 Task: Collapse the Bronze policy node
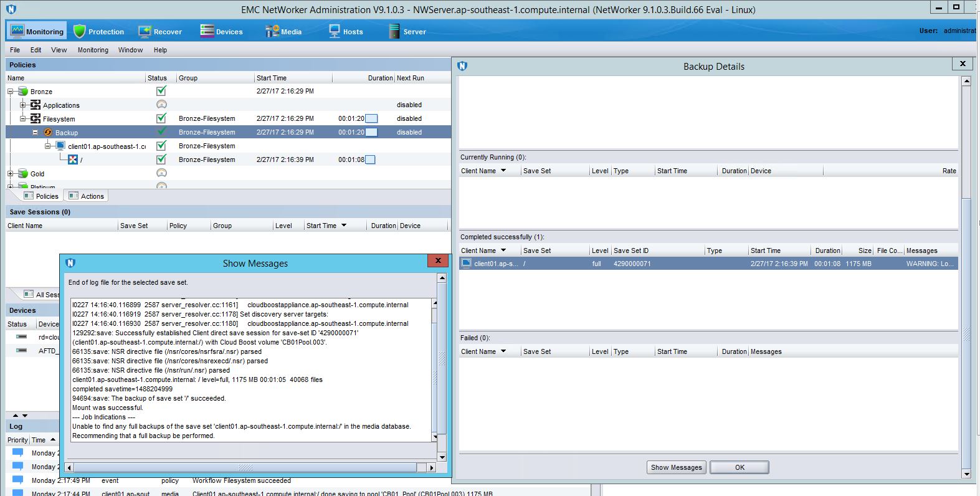click(10, 92)
